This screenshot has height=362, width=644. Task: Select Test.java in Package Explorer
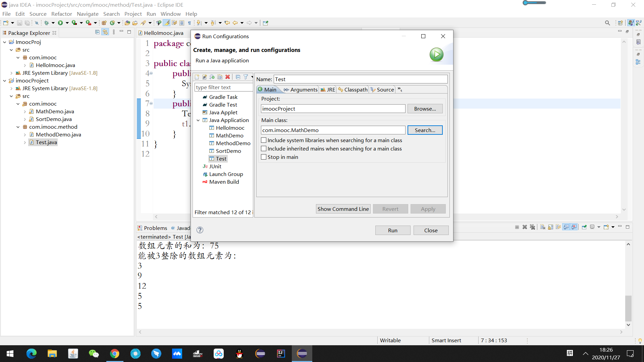coord(43,142)
